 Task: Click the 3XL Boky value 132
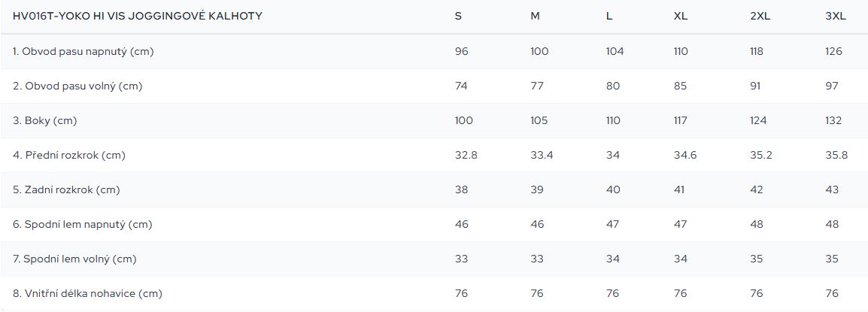click(833, 120)
